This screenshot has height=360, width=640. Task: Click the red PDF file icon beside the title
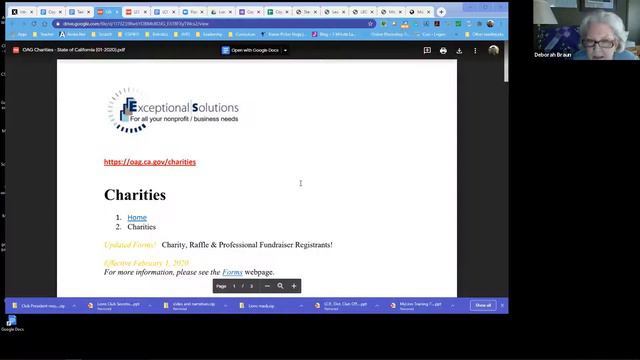(x=16, y=50)
